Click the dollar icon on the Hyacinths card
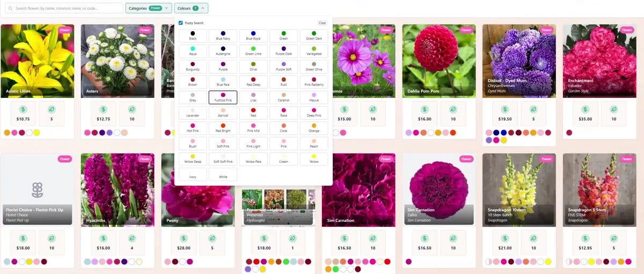The image size is (644, 274). pos(104,238)
